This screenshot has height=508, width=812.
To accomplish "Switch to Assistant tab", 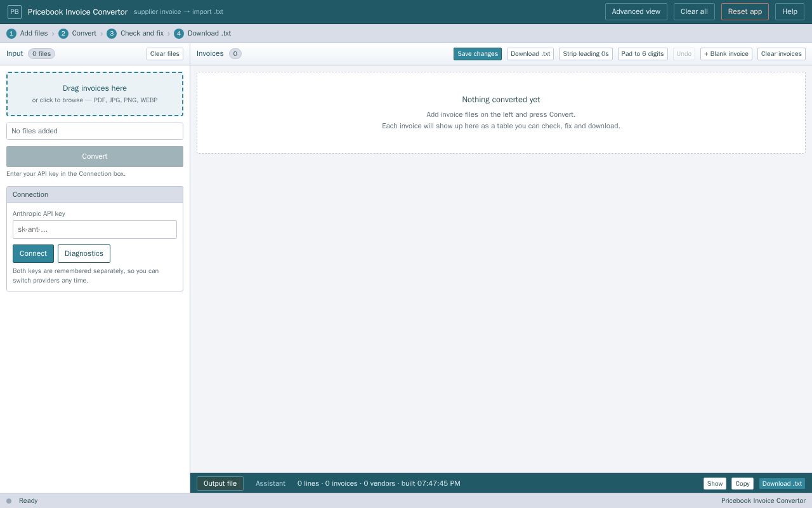I will (x=270, y=483).
